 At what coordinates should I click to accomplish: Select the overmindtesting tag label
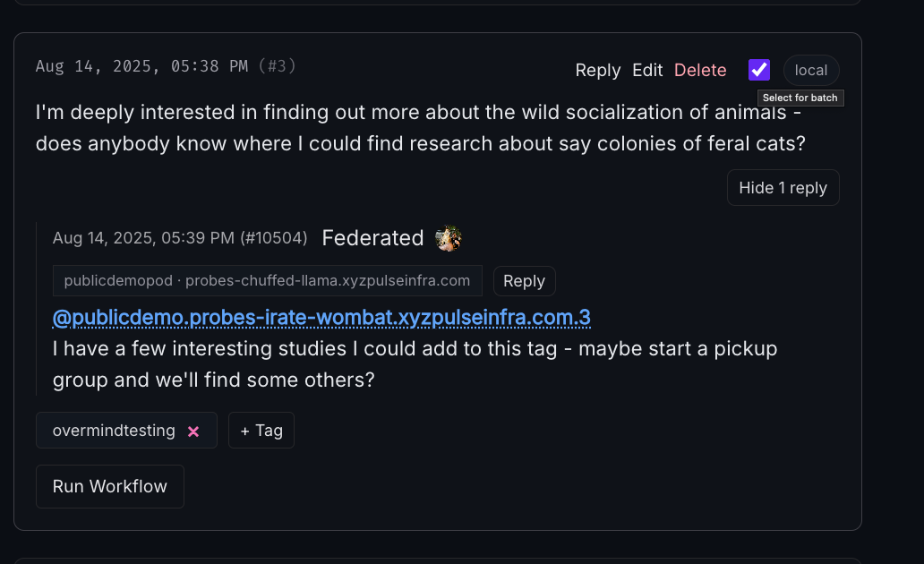click(114, 431)
